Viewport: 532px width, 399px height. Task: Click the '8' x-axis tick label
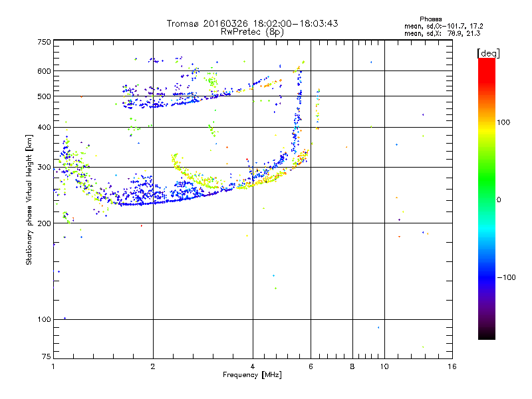point(352,366)
